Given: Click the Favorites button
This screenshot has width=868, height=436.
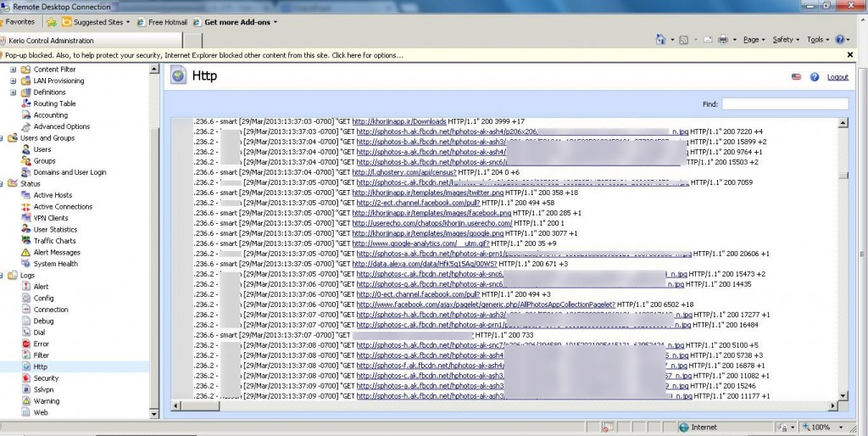Looking at the screenshot, I should tap(19, 22).
